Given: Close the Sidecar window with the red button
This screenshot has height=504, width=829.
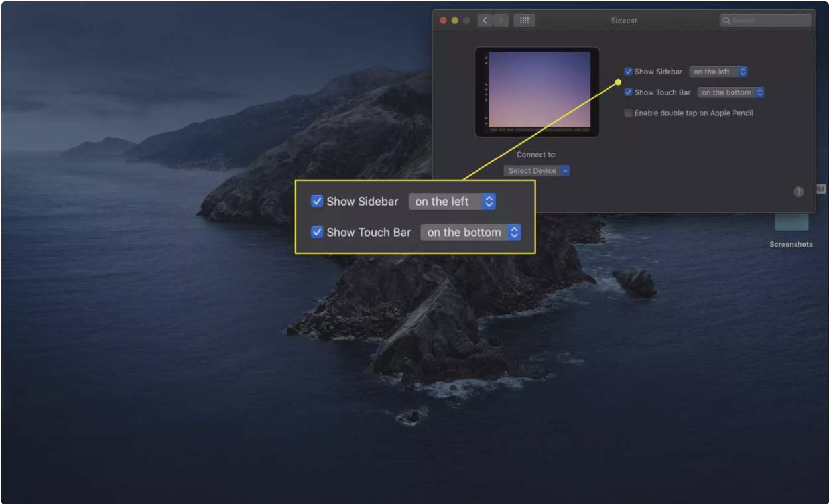Looking at the screenshot, I should tap(443, 21).
